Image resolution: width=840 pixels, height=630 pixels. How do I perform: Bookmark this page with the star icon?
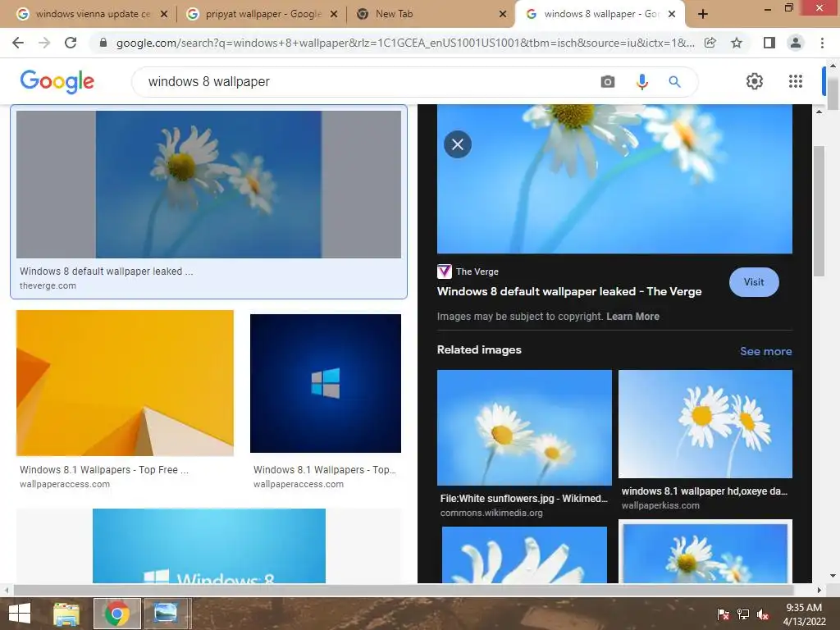[x=737, y=43]
